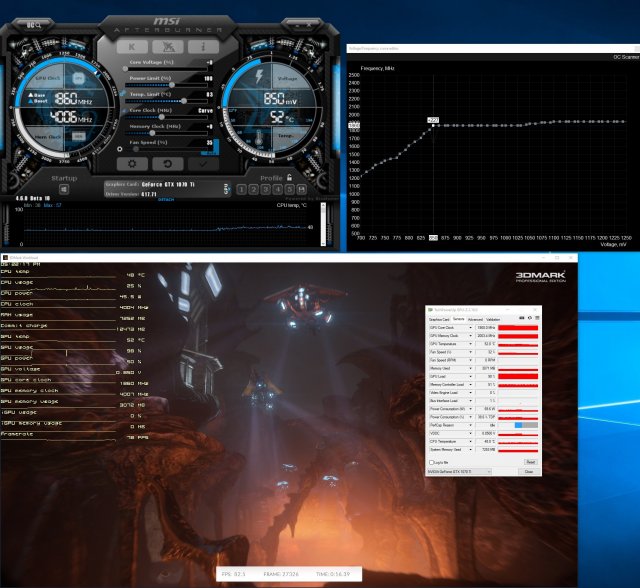Open GPU Memory Clock sensor dropdown arrow

[x=470, y=336]
